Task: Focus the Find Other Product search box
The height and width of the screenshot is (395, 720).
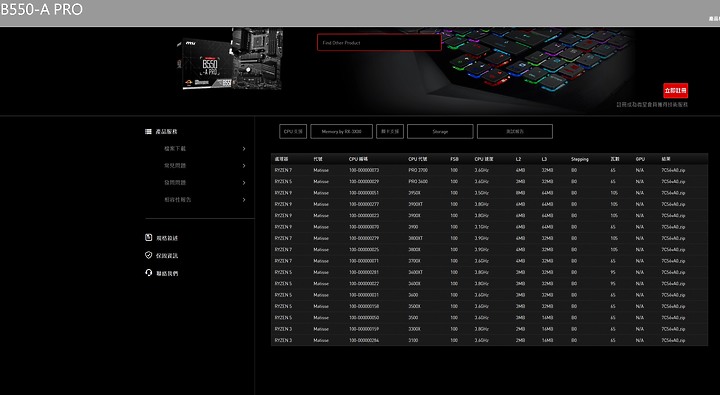Action: tap(379, 42)
